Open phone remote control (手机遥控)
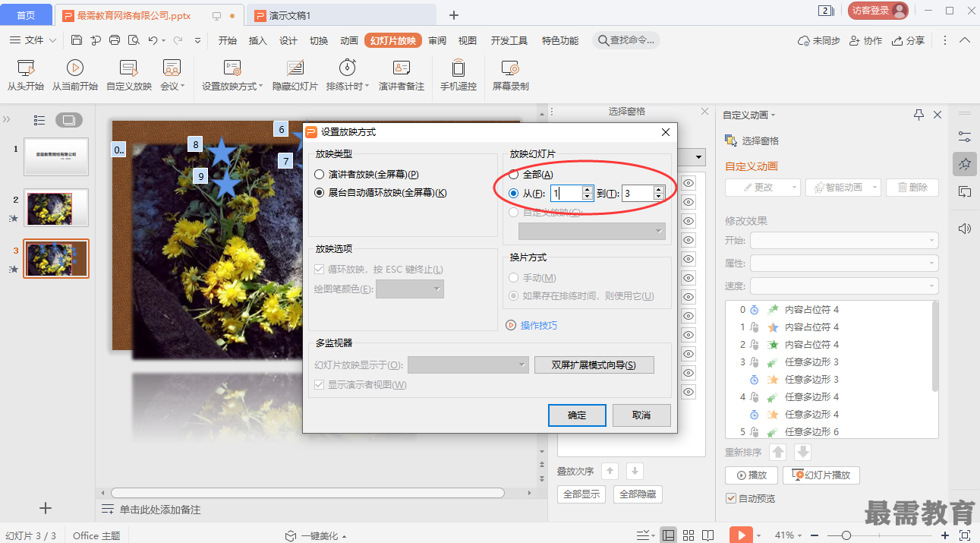This screenshot has width=980, height=543. point(458,75)
